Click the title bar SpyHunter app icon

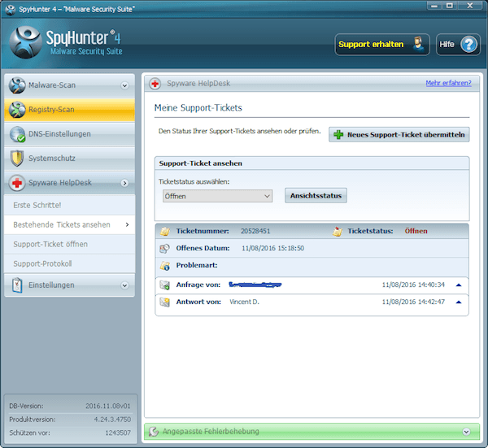(11, 9)
